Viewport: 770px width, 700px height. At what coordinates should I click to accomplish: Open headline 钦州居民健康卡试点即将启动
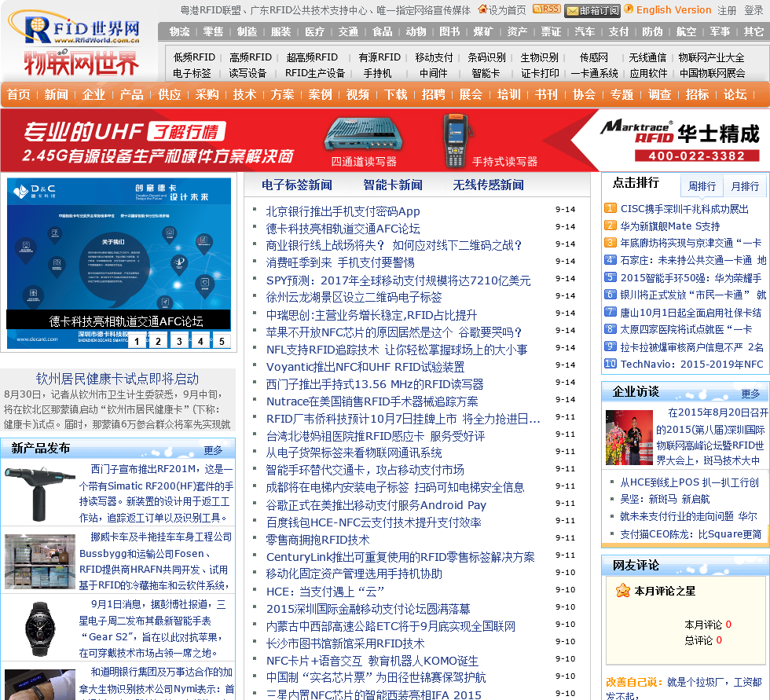[117, 379]
